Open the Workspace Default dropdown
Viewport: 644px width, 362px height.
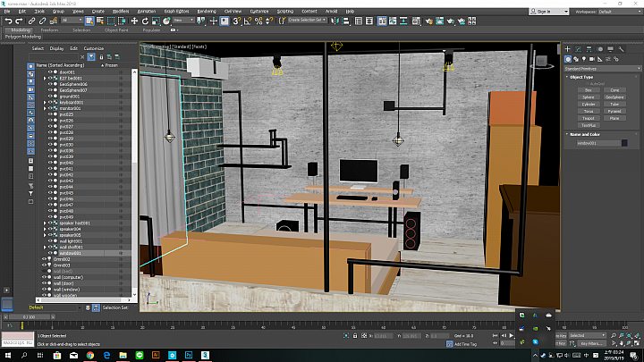tap(619, 12)
